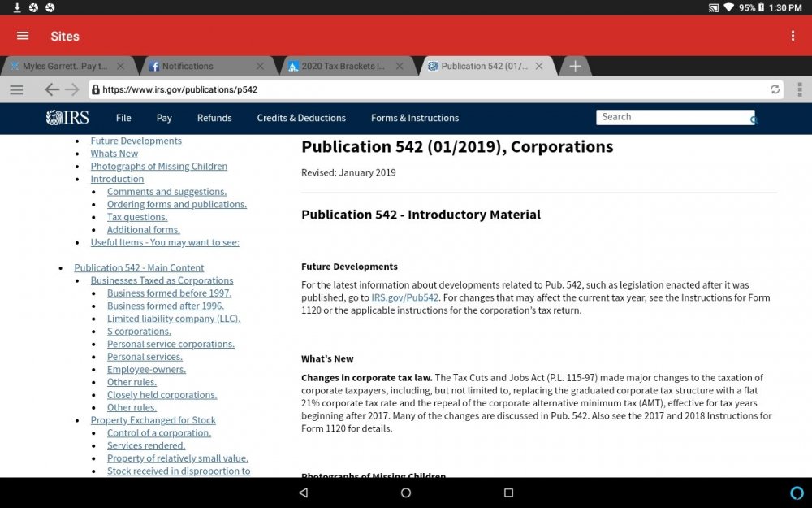Select the Publication 542 tab
The height and width of the screenshot is (508, 812).
pyautogui.click(x=484, y=67)
